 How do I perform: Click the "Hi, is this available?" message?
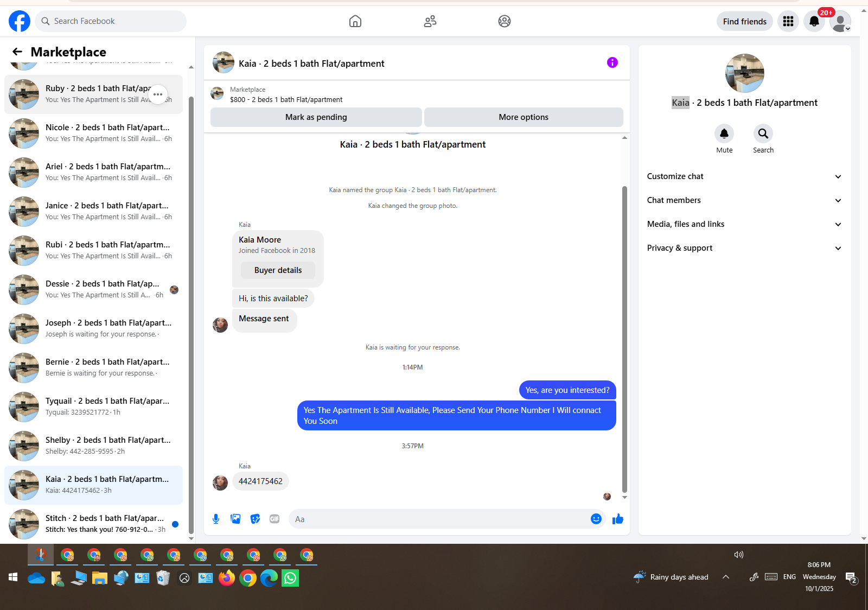273,298
